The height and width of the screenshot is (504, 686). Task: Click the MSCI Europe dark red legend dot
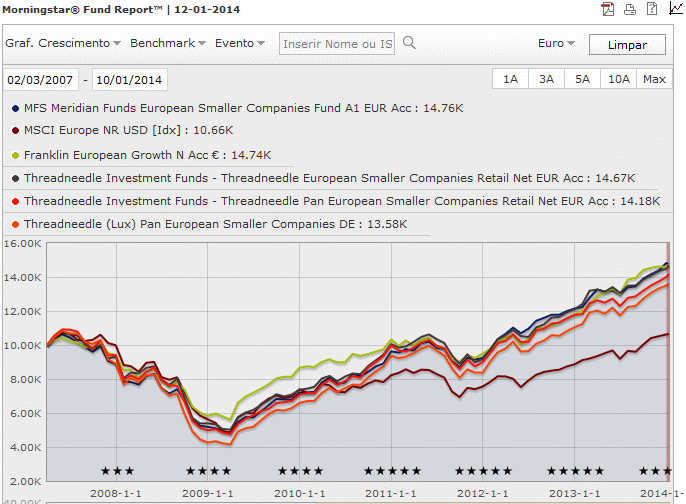[15, 130]
